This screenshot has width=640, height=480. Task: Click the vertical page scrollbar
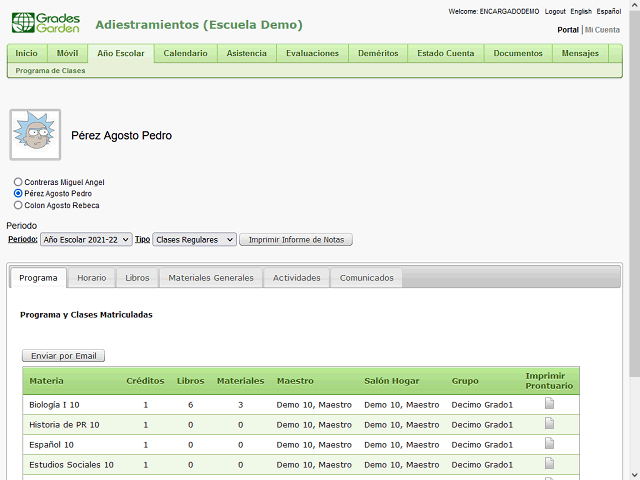(633, 200)
